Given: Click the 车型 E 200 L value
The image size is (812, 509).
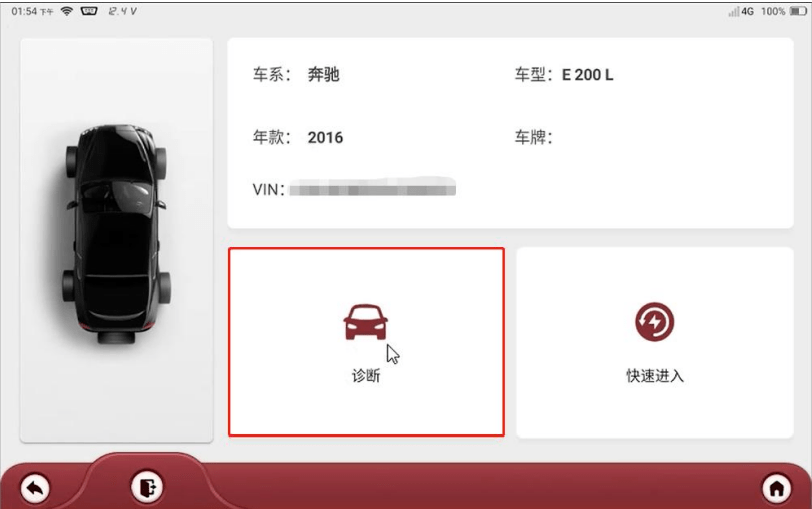Looking at the screenshot, I should (587, 75).
